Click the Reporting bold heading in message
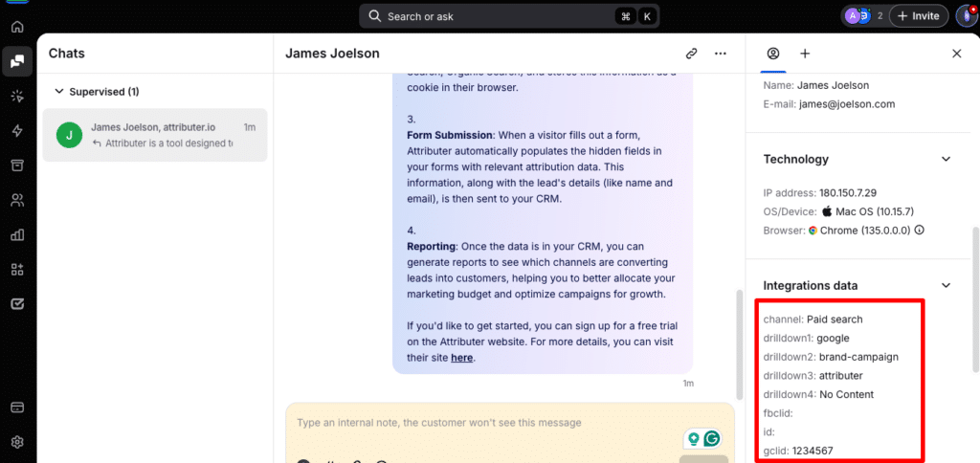 coord(432,247)
